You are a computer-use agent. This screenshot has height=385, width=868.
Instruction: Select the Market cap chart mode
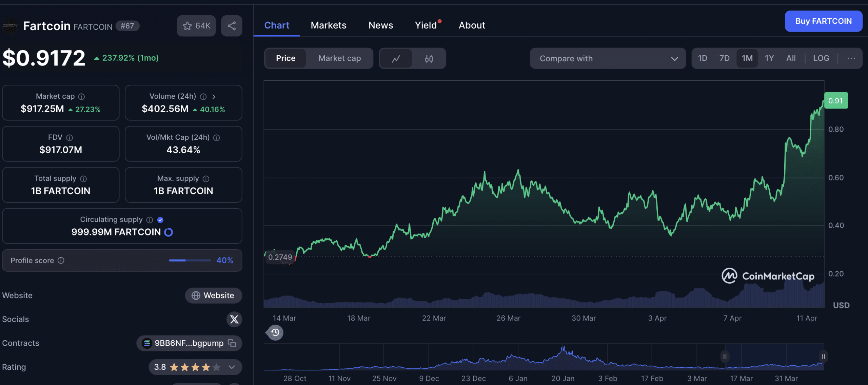coord(339,58)
